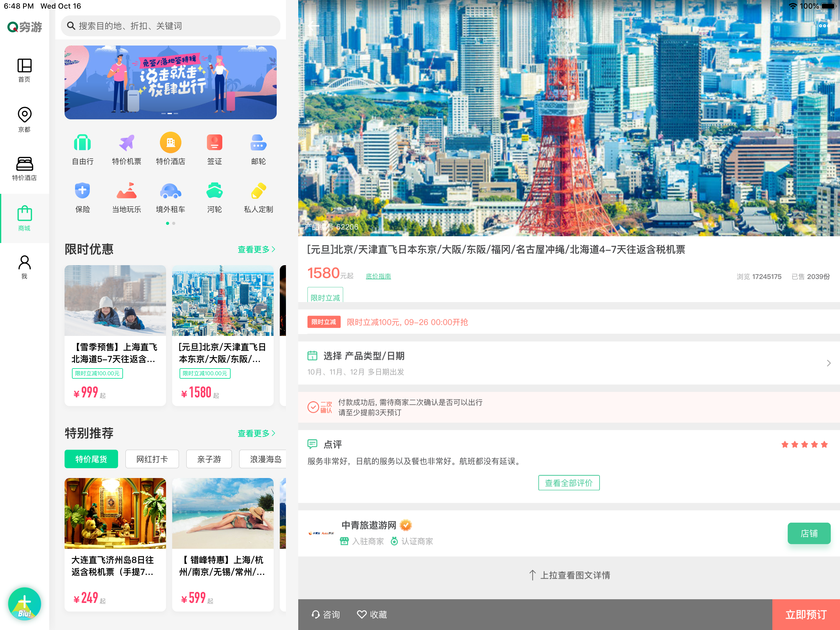Switch to the 商城 shop tab

tap(24, 218)
